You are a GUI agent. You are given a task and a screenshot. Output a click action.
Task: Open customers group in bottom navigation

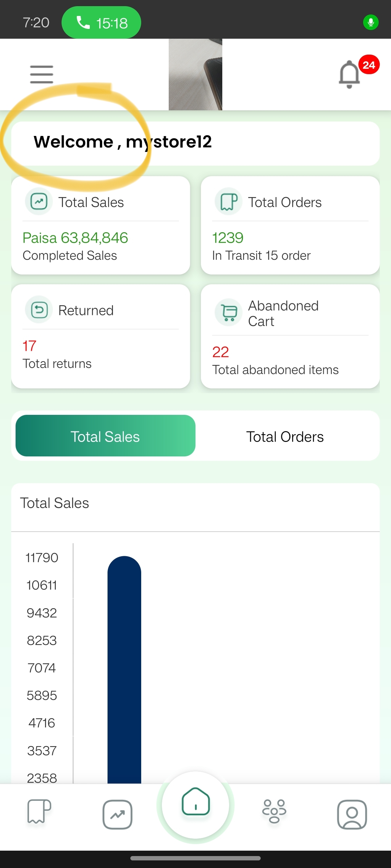[x=274, y=811]
